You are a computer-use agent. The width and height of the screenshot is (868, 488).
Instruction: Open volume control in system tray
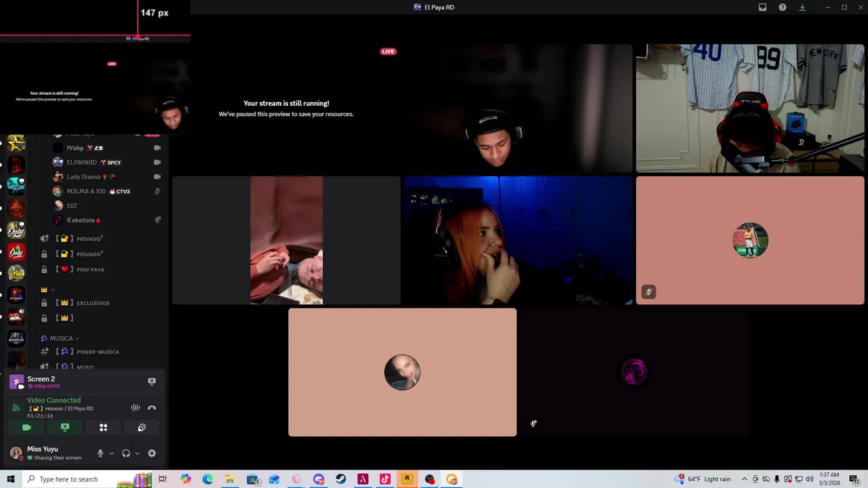click(809, 479)
